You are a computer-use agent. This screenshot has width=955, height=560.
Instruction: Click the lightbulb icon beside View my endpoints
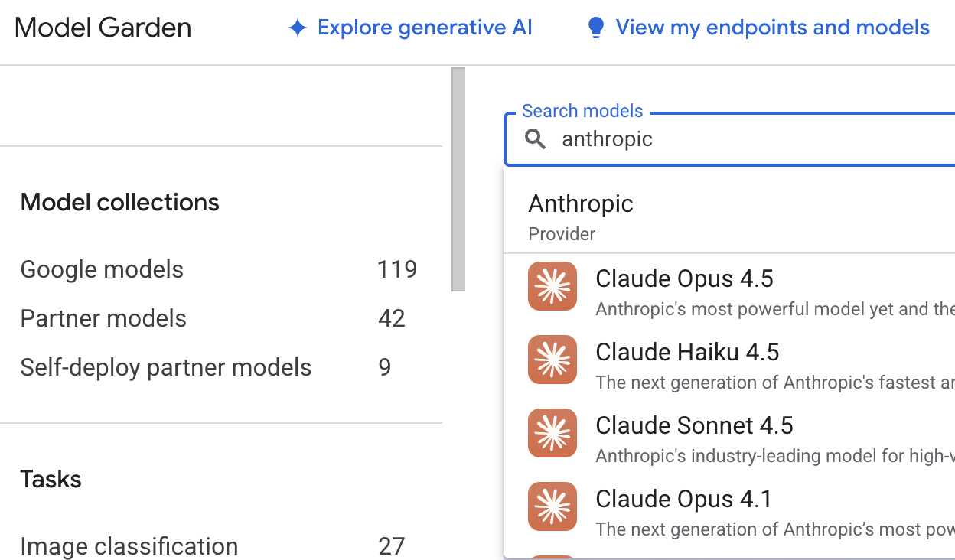click(x=595, y=28)
